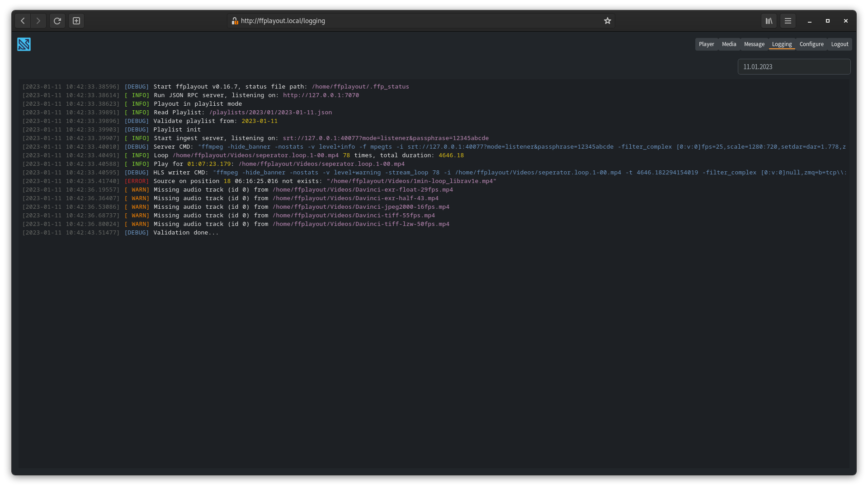Image resolution: width=868 pixels, height=488 pixels.
Task: Click the ffplayout logo icon
Action: coord(24,44)
